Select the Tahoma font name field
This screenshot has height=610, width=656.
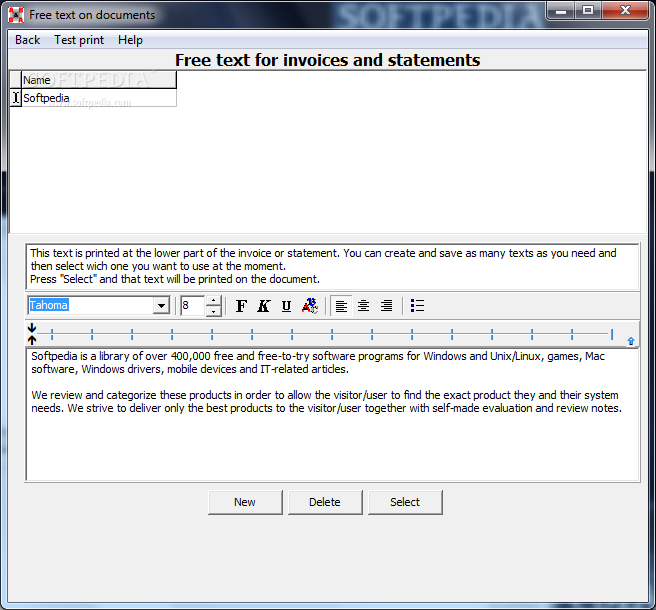(x=91, y=305)
